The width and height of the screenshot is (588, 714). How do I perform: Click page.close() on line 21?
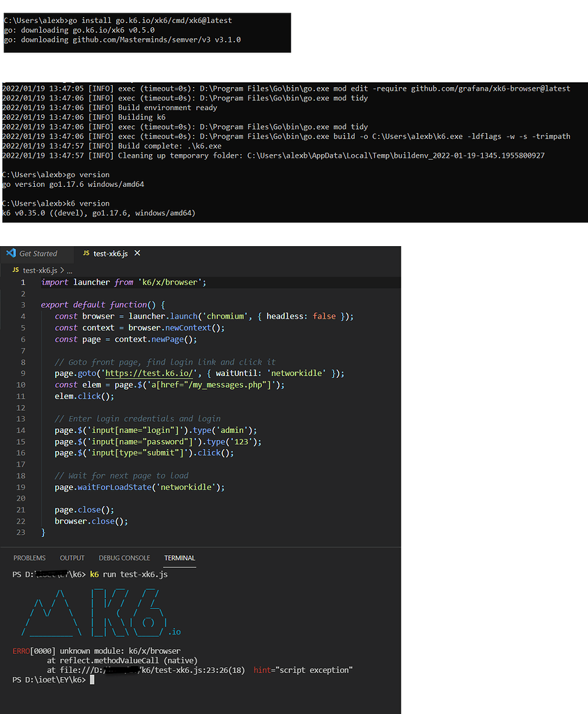(84, 510)
